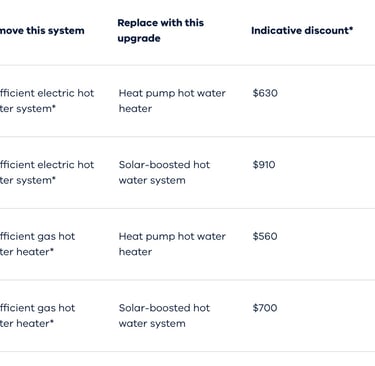Viewport: 375px width, 366px height.
Task: Click 'water system' text in the $700 row
Action: tap(152, 323)
